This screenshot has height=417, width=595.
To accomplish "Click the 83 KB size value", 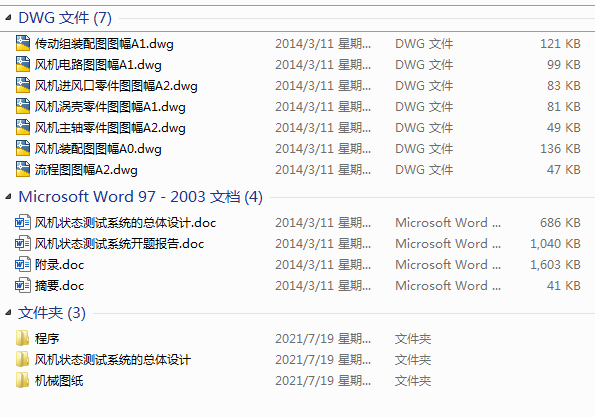I will pos(564,86).
